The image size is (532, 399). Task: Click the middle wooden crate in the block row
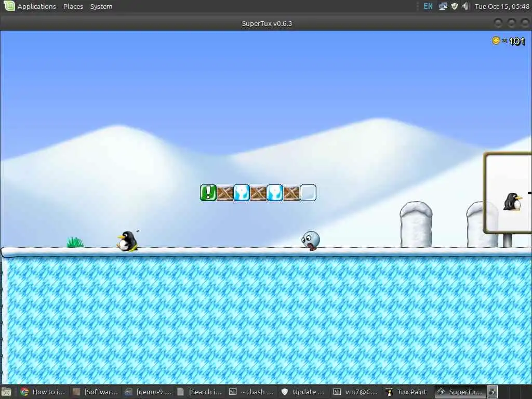(x=258, y=193)
